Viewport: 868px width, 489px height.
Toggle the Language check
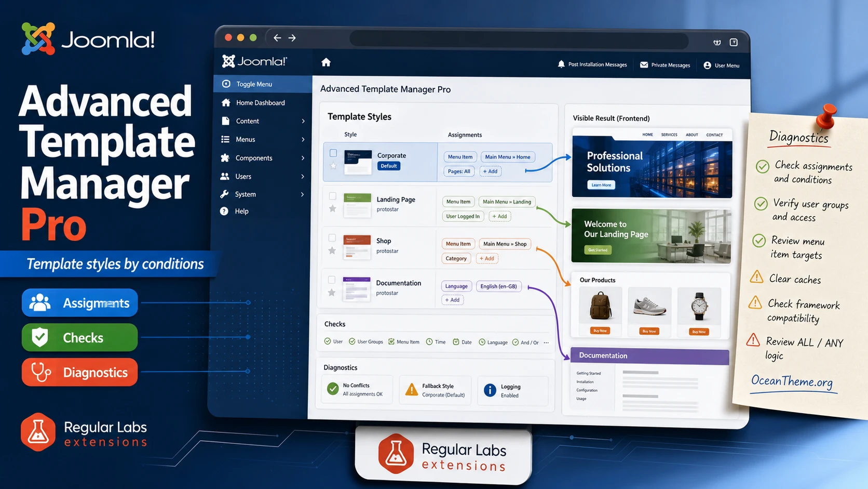493,342
